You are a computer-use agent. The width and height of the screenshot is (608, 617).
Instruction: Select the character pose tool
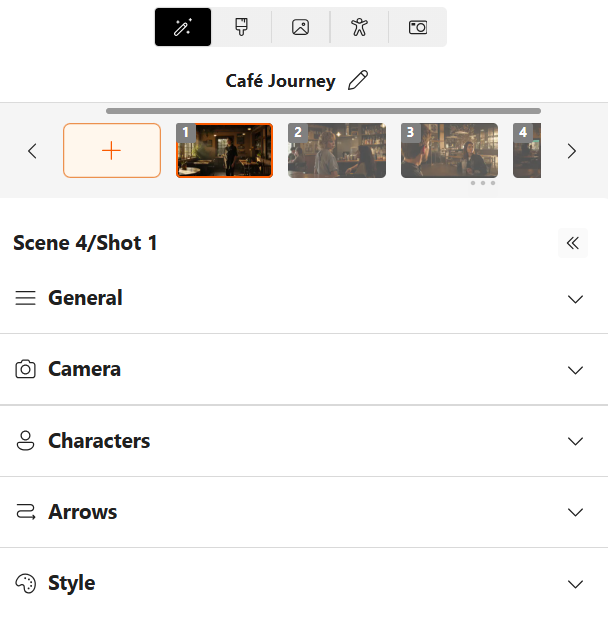pyautogui.click(x=359, y=27)
